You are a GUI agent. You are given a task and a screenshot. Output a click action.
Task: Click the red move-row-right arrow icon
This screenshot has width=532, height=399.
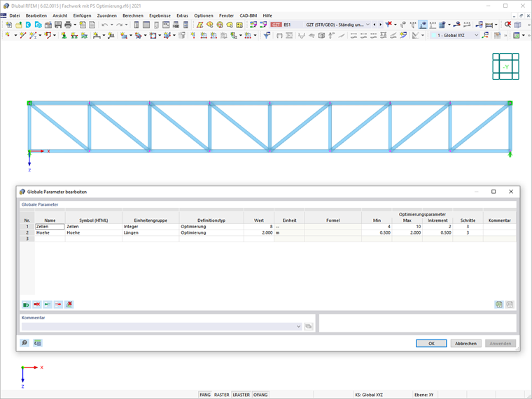tap(58, 304)
